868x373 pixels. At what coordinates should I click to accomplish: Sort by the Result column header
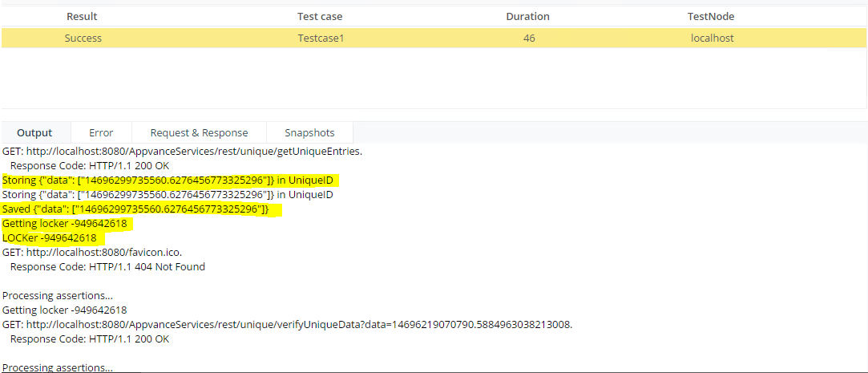(82, 17)
